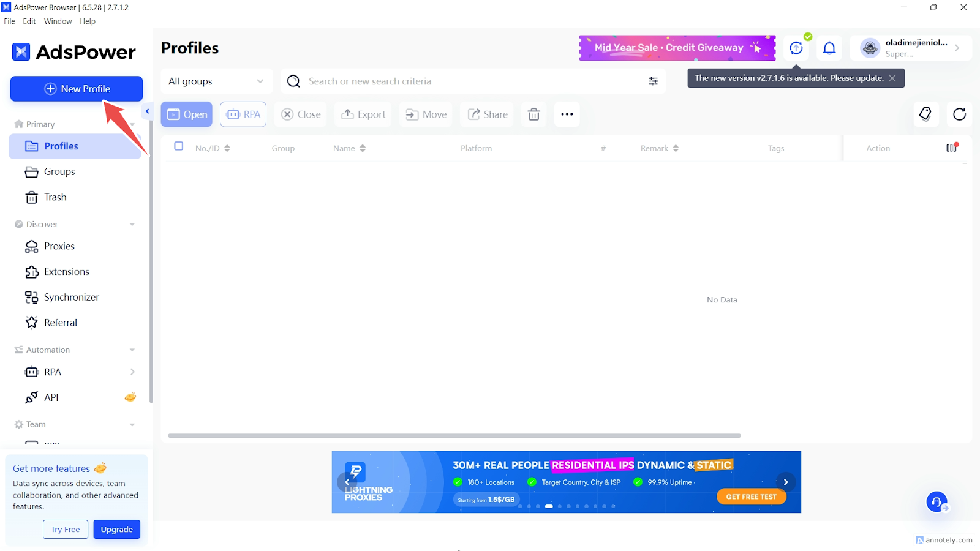980x551 pixels.
Task: Click the search magnifier icon
Action: (293, 81)
